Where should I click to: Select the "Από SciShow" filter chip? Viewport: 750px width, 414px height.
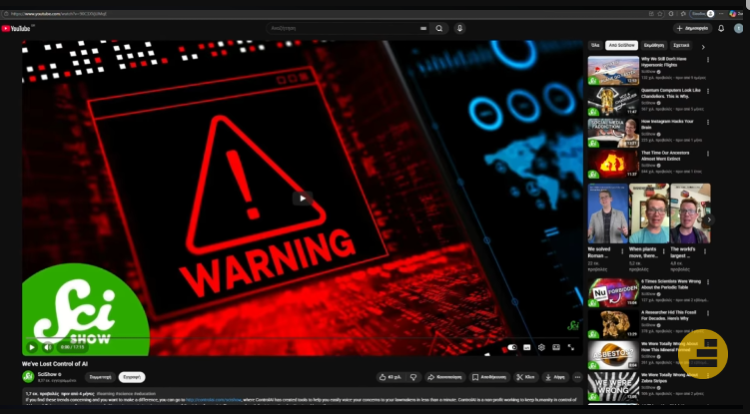point(623,46)
